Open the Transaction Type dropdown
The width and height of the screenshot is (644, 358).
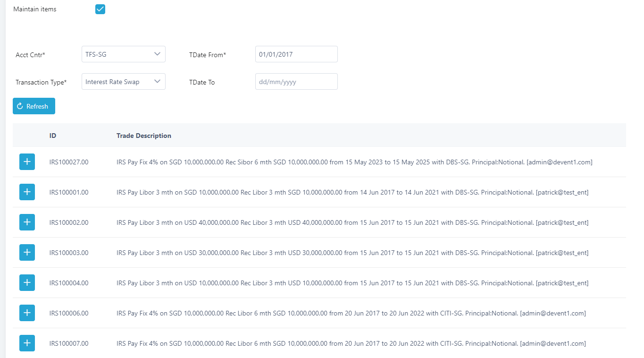123,82
